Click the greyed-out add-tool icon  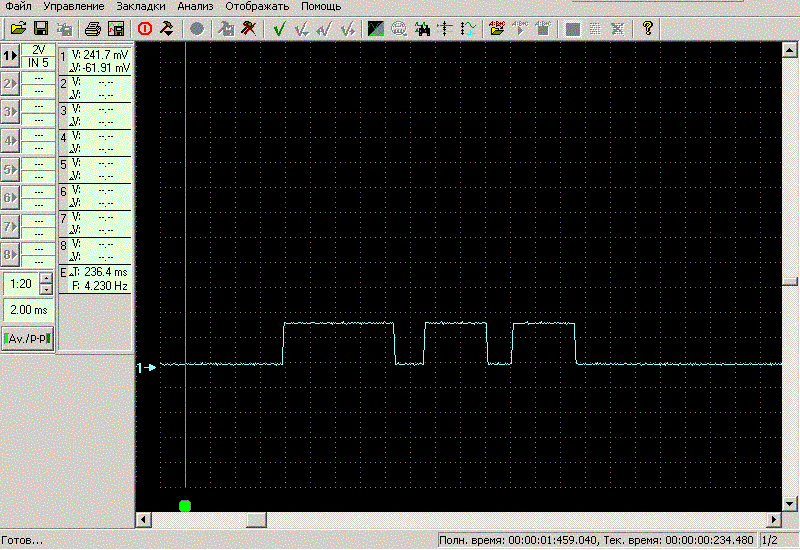(226, 29)
